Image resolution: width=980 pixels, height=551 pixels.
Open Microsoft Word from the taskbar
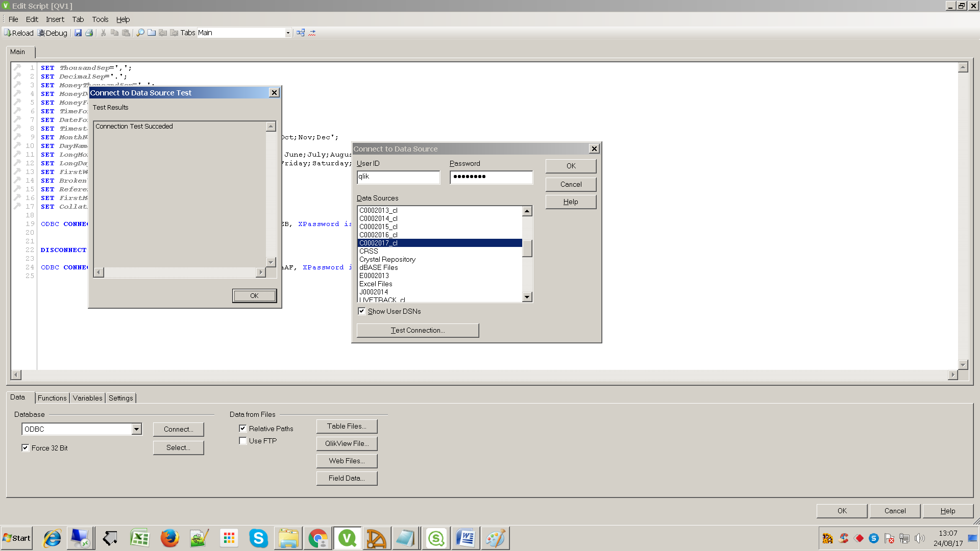[x=465, y=538]
